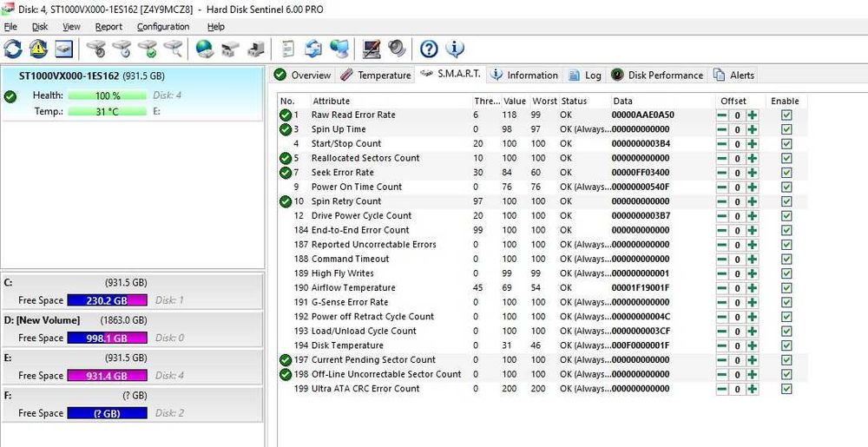Viewport: 868px width, 447px height.
Task: Click green status icon next to Health in disk panel
Action: click(x=10, y=97)
